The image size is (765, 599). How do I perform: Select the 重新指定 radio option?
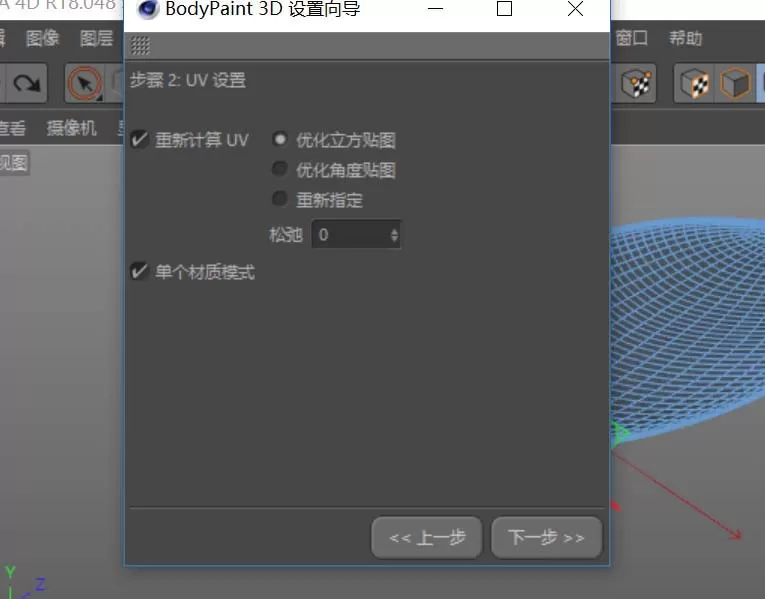click(280, 199)
